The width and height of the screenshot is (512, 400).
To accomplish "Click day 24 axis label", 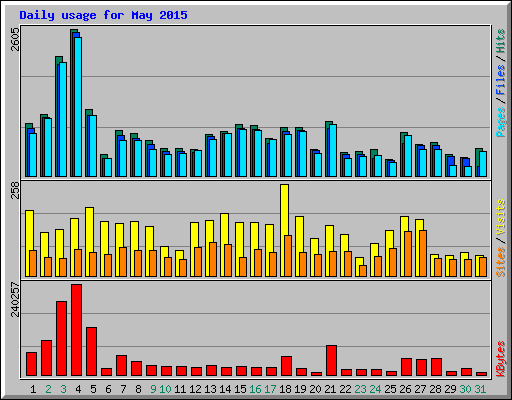I will (x=375, y=389).
